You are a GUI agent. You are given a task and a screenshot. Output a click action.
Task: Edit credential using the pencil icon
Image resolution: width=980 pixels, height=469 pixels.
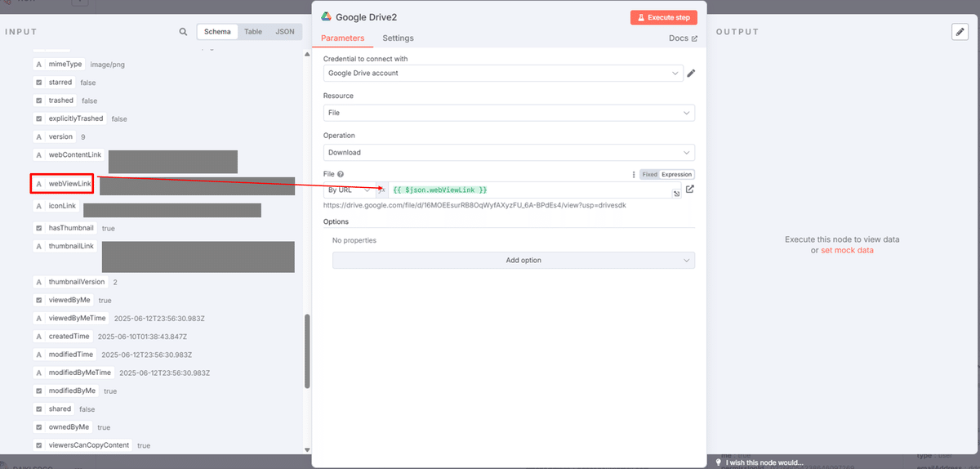click(691, 74)
